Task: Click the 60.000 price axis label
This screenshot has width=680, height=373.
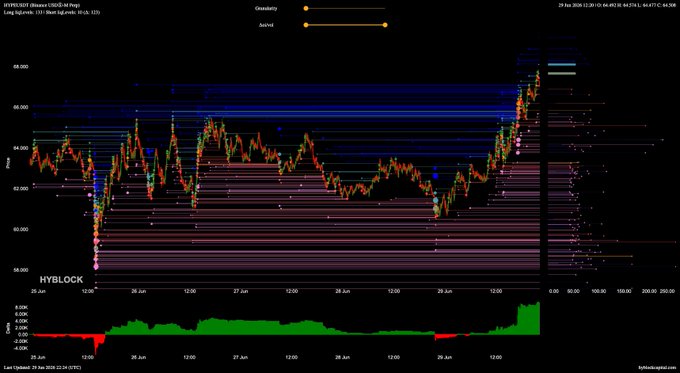Action: tap(22, 229)
